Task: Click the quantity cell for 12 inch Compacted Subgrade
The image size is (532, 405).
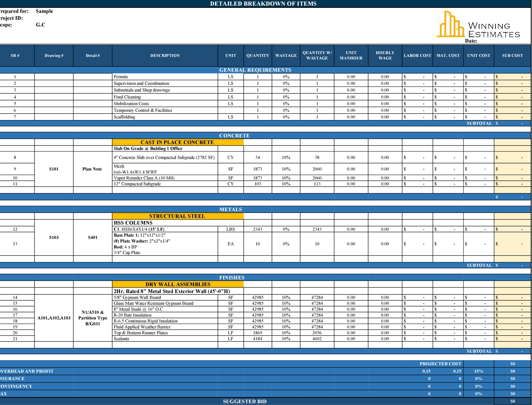Action: pos(257,184)
